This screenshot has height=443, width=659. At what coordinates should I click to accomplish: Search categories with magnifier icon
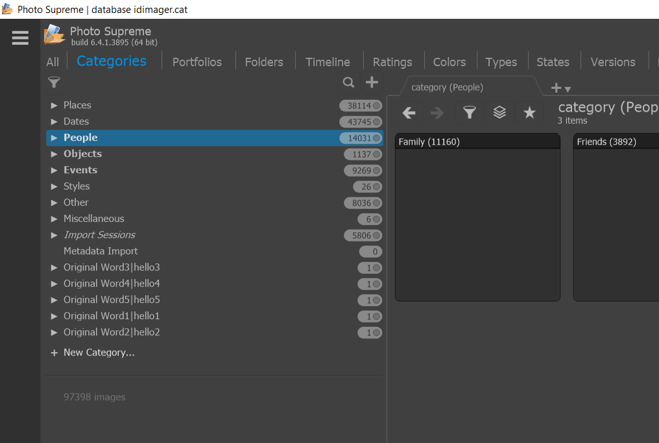[x=348, y=82]
